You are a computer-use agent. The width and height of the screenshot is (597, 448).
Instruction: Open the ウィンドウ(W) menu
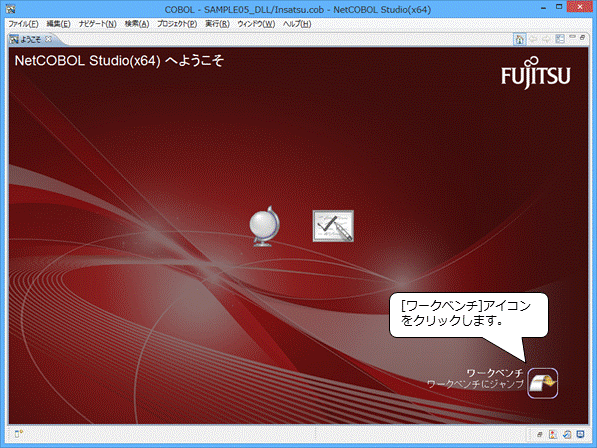(256, 24)
